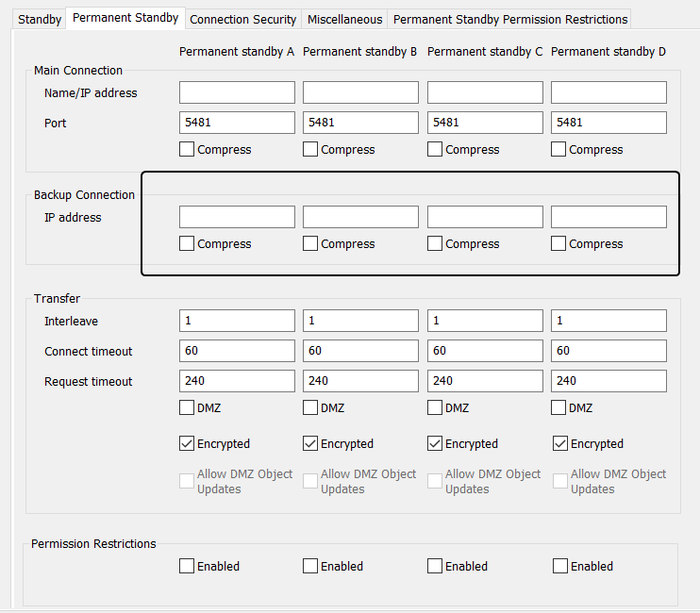The height and width of the screenshot is (613, 700).
Task: Uncheck Encrypted for Permanent standby A
Action: [187, 443]
